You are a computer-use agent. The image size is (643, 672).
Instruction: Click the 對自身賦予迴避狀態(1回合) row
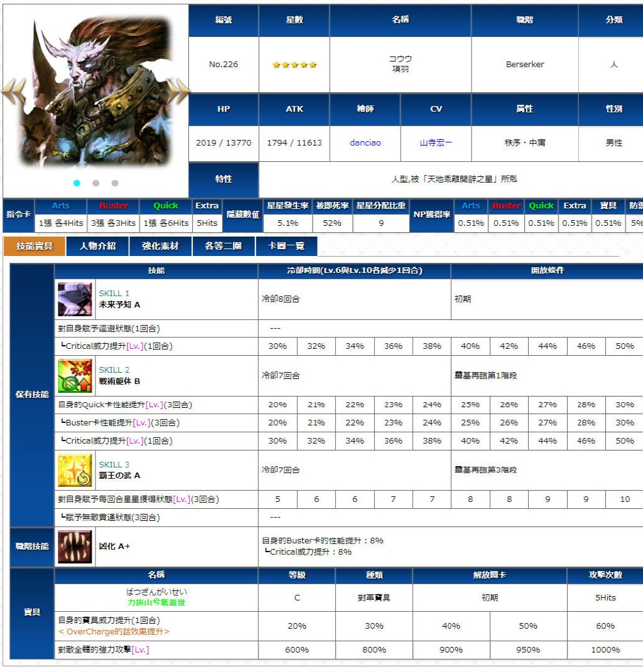click(156, 329)
